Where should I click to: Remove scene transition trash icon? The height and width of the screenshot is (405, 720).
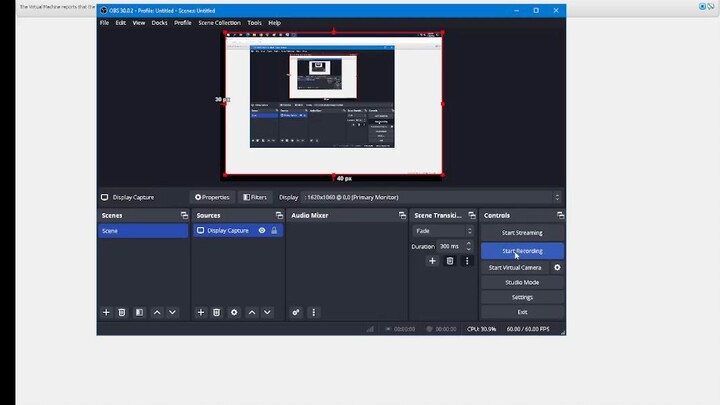450,261
